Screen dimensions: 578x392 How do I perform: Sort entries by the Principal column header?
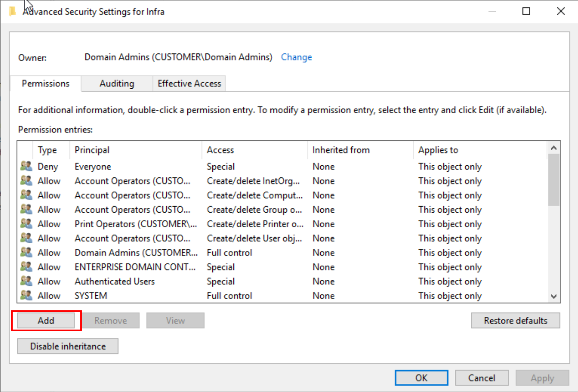click(92, 150)
